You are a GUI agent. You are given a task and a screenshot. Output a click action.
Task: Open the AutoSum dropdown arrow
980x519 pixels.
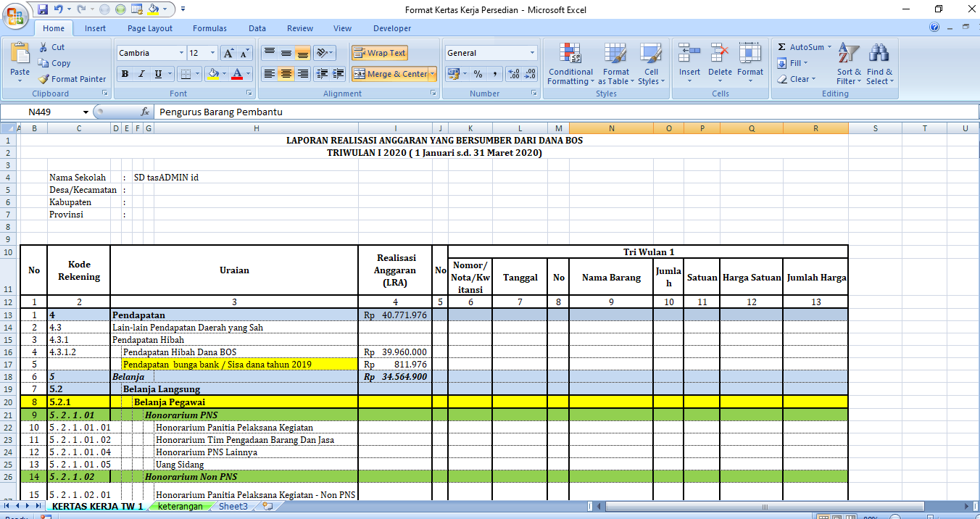[830, 47]
